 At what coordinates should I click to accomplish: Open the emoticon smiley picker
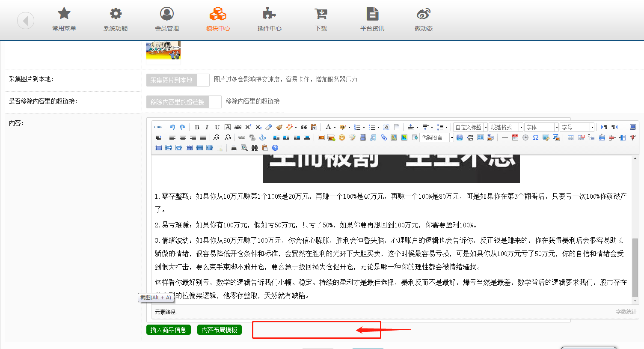pos(341,137)
